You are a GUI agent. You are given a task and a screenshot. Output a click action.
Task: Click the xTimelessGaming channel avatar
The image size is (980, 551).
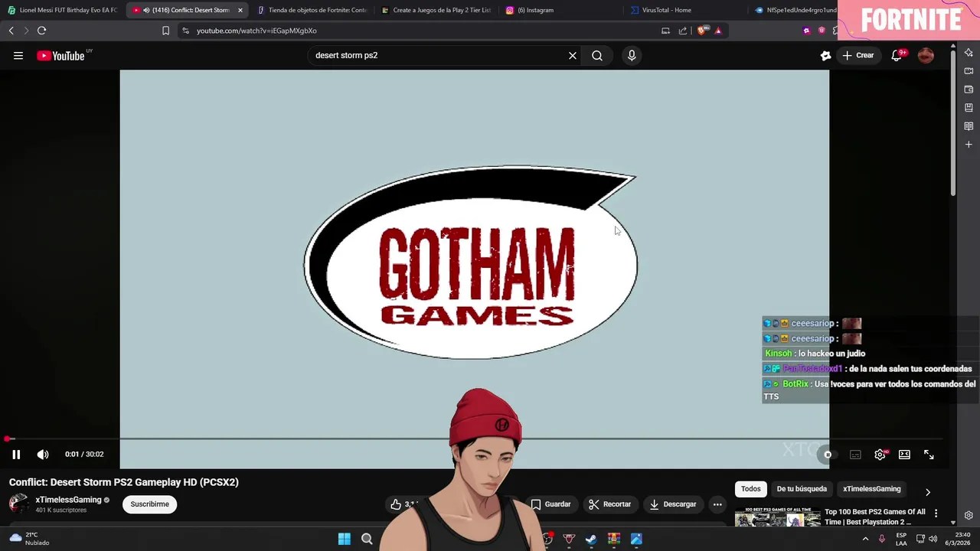[18, 504]
